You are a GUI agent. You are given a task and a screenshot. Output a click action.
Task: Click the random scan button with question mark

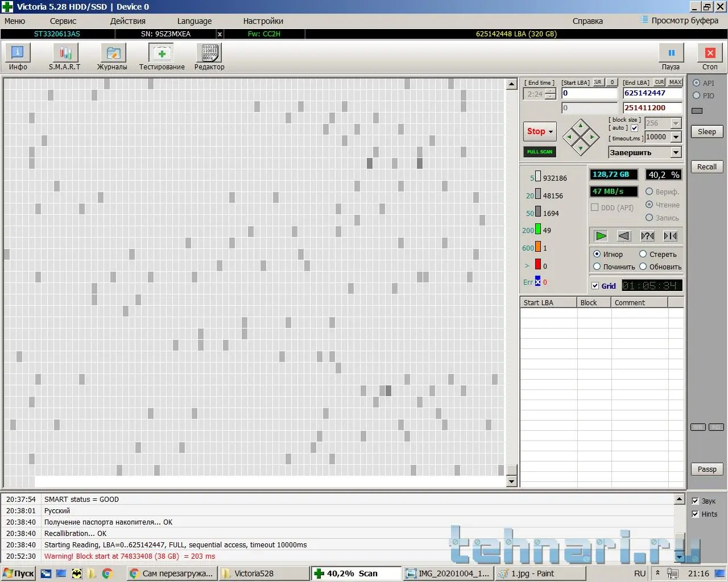(x=647, y=236)
